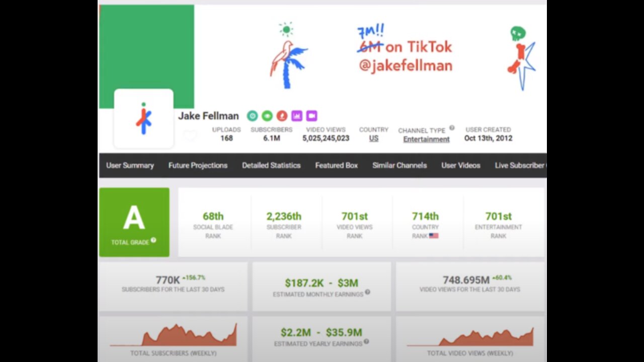Open the Future Projections tab
The height and width of the screenshot is (362, 644).
(x=198, y=165)
